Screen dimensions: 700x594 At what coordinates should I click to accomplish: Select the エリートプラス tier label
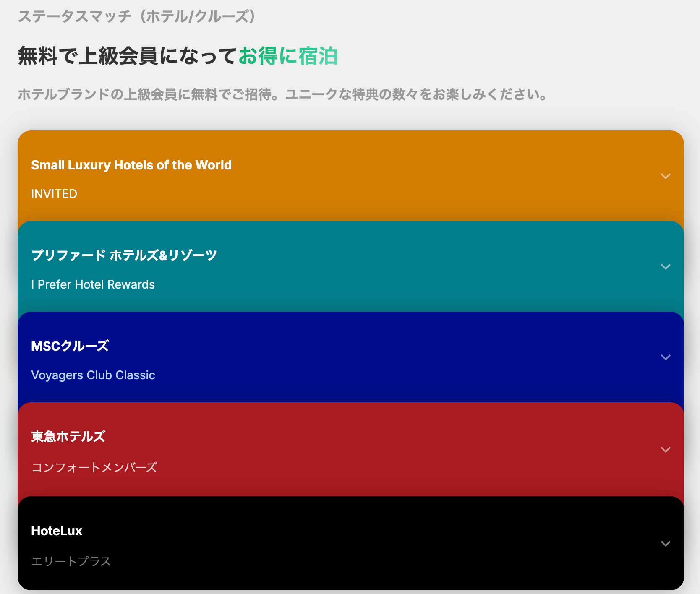71,561
